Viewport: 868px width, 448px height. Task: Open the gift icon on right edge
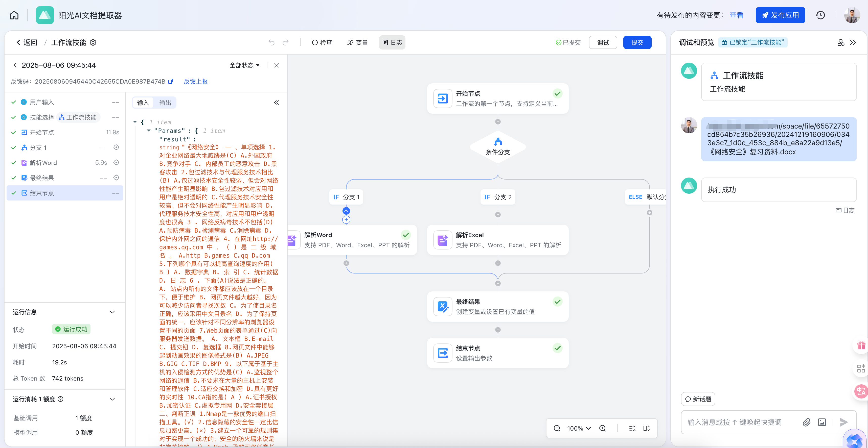(x=861, y=345)
